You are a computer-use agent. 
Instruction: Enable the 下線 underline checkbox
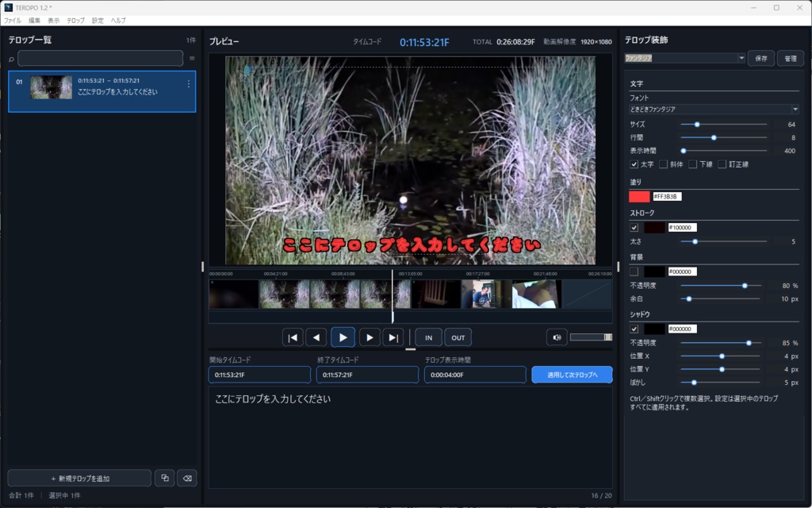692,164
